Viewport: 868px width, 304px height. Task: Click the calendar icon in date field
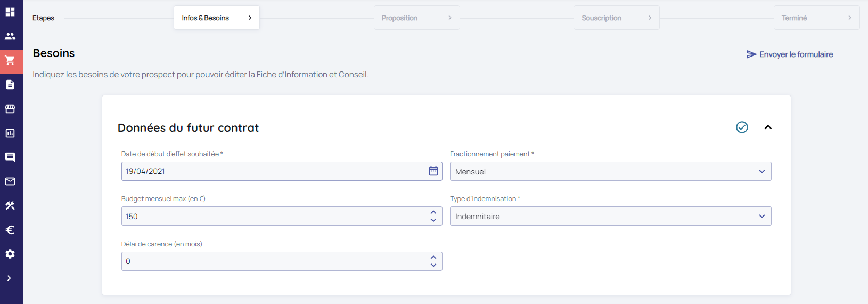click(x=433, y=171)
